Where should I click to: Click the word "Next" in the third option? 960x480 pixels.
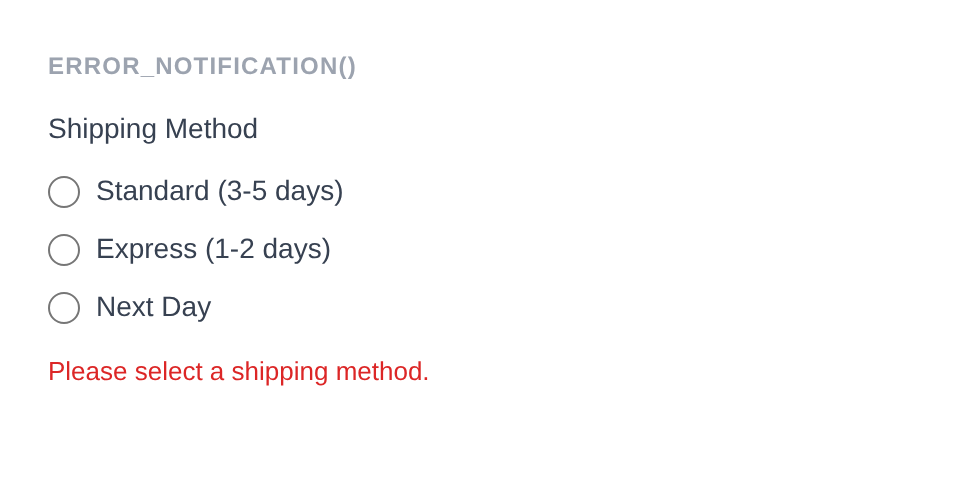coord(124,307)
